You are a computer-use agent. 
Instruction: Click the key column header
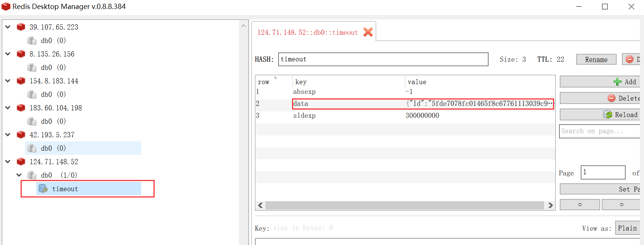349,82
